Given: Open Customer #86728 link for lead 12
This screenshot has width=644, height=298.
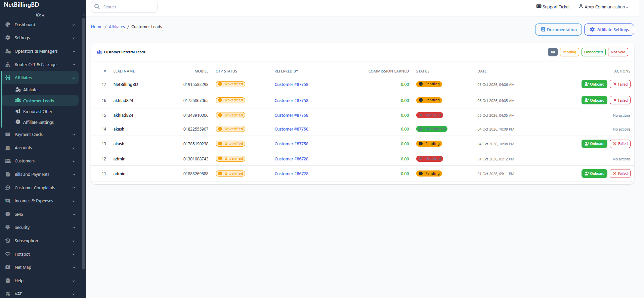Looking at the screenshot, I should tap(291, 159).
